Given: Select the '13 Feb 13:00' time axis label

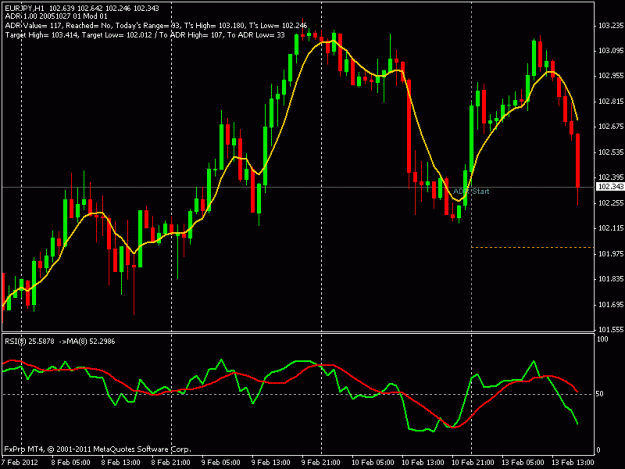Looking at the screenshot, I should (x=573, y=463).
